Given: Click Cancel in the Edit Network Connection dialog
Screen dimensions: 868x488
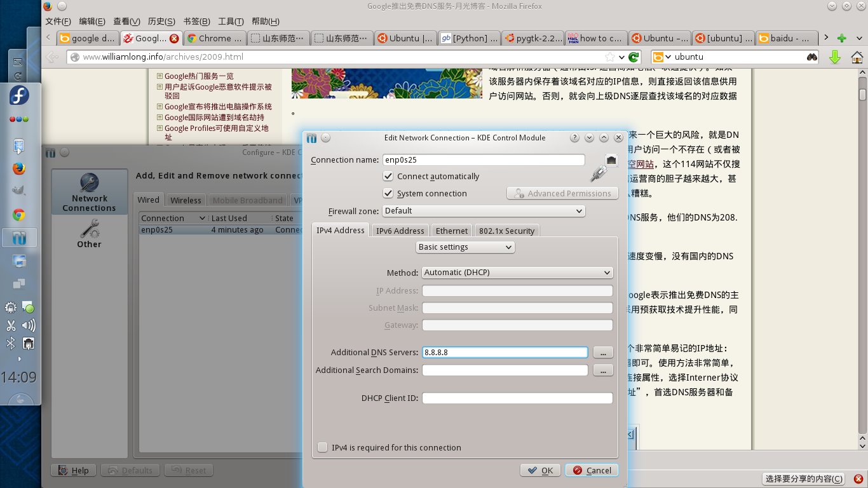Looking at the screenshot, I should pyautogui.click(x=592, y=470).
